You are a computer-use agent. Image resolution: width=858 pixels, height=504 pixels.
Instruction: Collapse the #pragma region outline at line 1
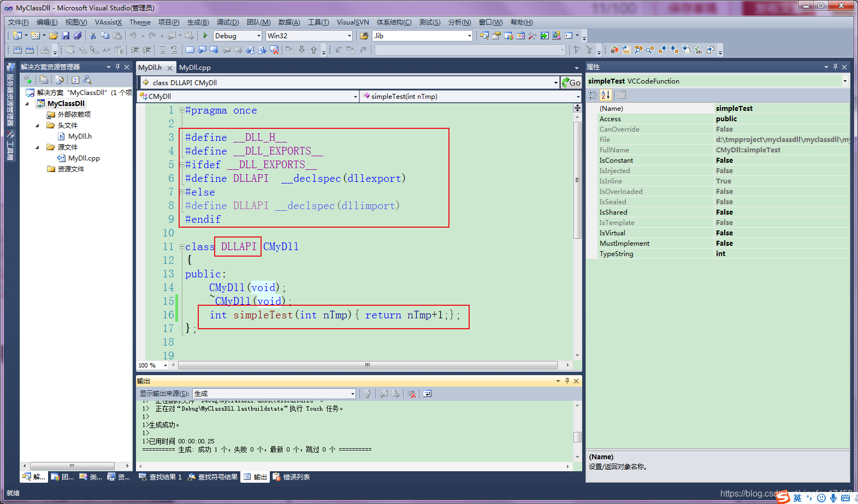(x=182, y=110)
